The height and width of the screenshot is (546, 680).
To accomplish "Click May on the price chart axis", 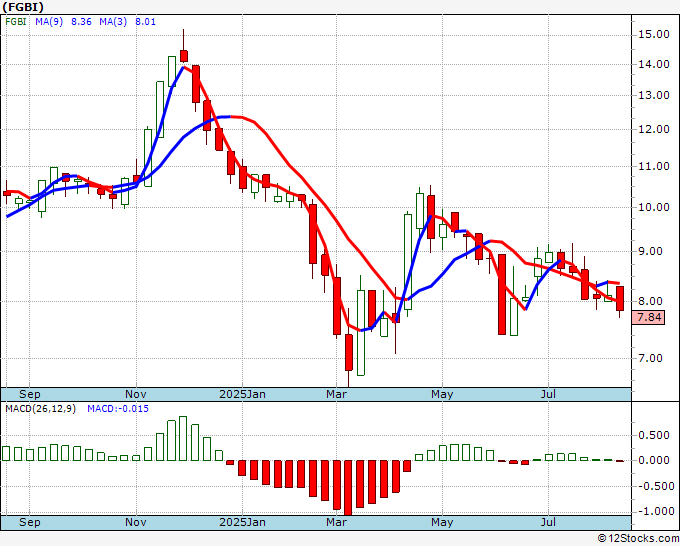I will 442,394.
